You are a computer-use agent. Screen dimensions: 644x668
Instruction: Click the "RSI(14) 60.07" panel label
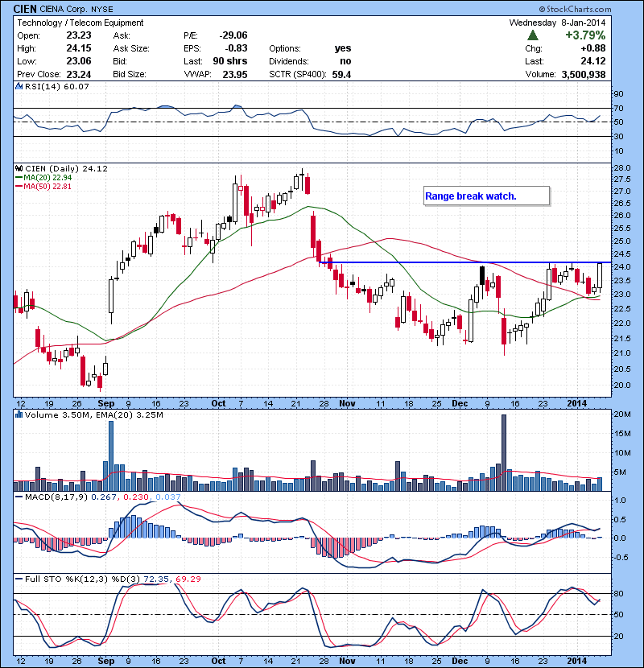tap(57, 86)
